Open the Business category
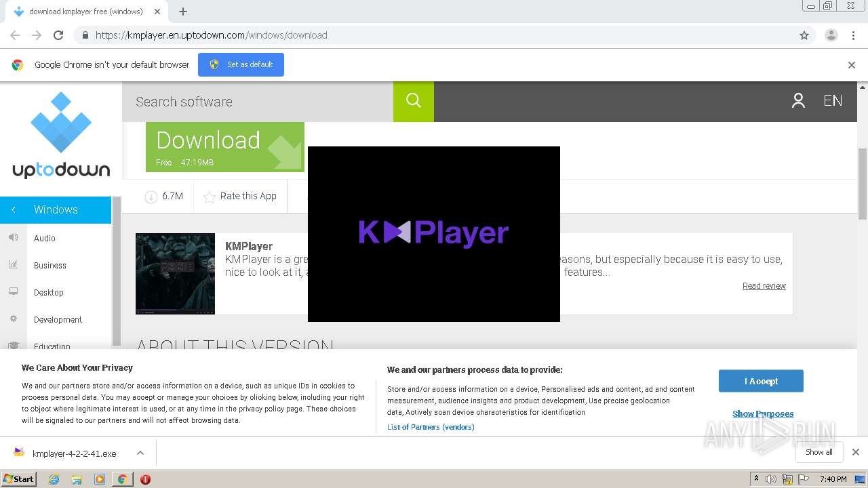This screenshot has height=488, width=868. pyautogui.click(x=50, y=266)
